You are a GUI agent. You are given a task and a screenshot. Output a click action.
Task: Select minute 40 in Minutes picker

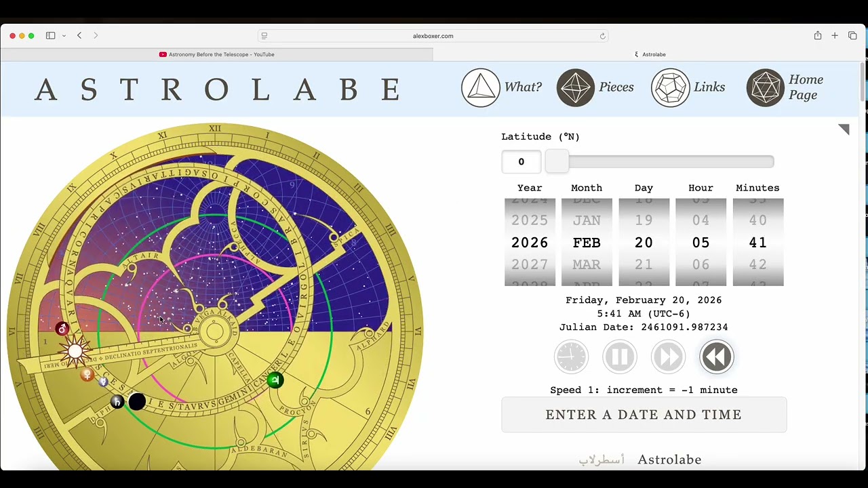coord(757,220)
